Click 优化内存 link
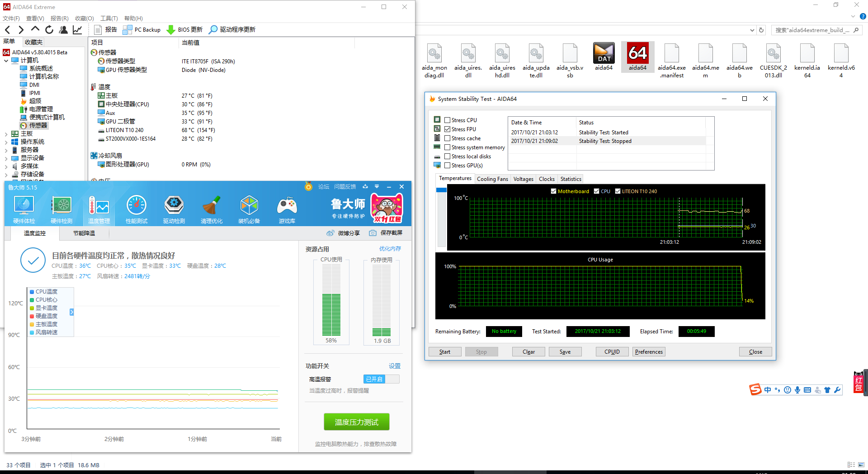Viewport: 868px width, 474px height. (x=390, y=249)
